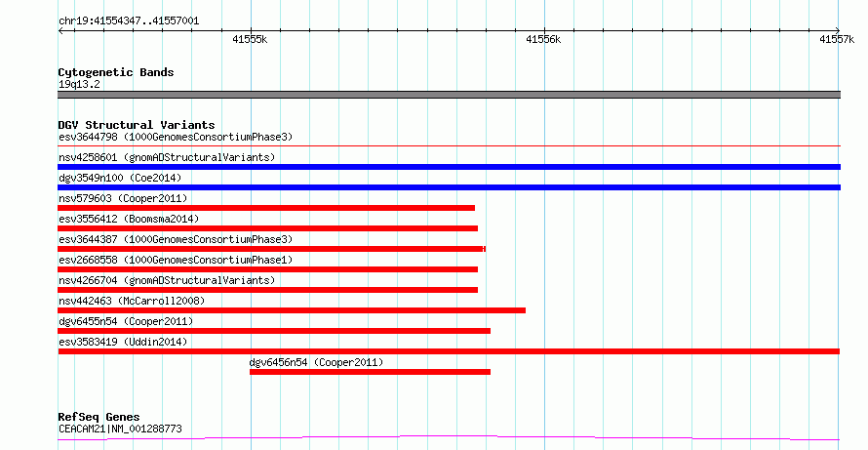Click red bar below the dgv6455n54 label

click(274, 331)
